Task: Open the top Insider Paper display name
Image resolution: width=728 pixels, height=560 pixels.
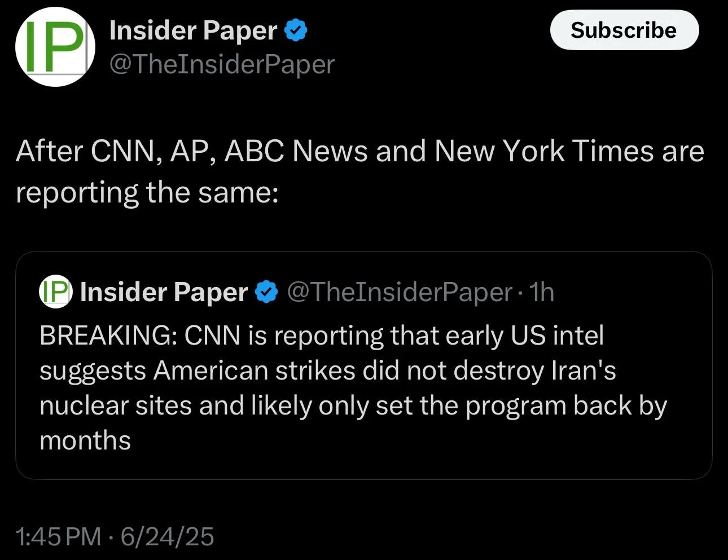Action: [x=193, y=30]
